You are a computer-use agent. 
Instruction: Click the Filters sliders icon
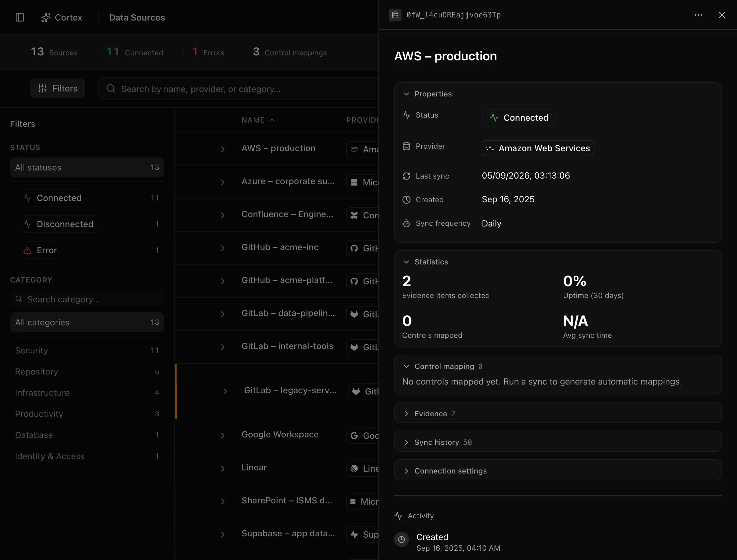click(42, 88)
